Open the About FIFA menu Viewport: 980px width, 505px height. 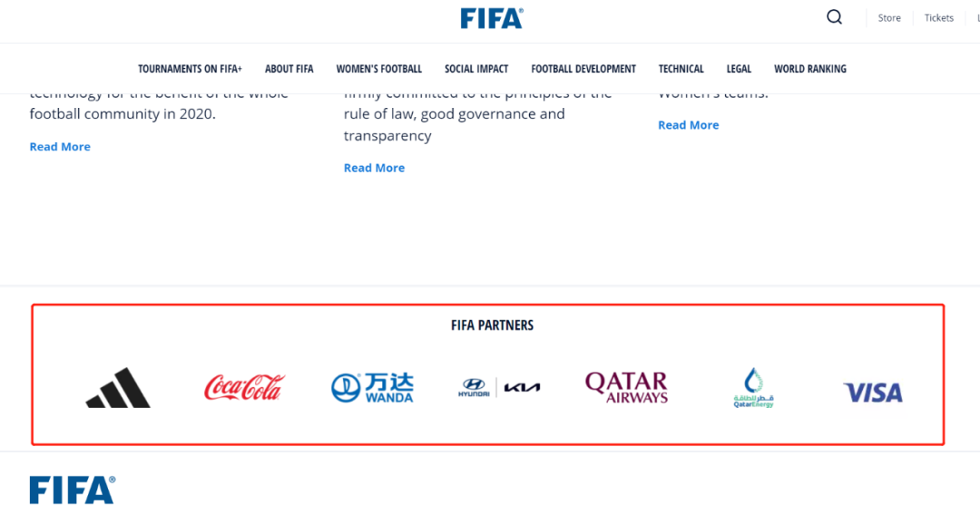click(x=289, y=69)
